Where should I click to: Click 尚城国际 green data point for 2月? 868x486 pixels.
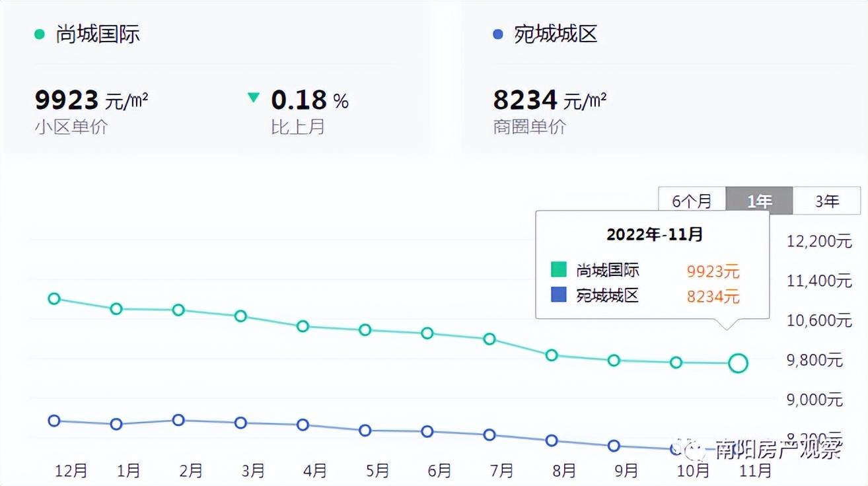click(x=178, y=310)
